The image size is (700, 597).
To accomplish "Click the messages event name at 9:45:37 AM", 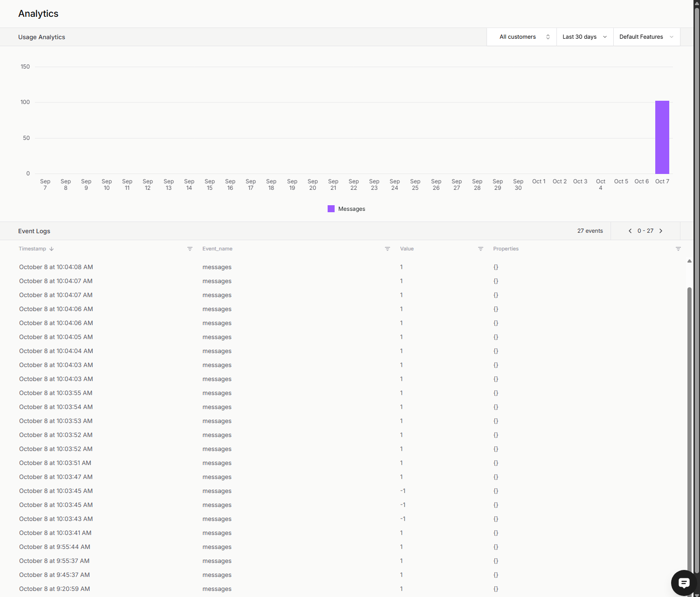I will (217, 575).
